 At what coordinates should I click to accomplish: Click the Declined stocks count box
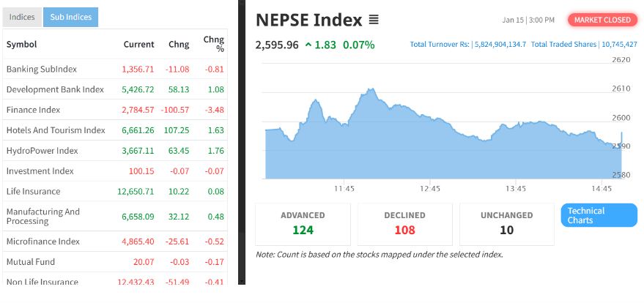click(404, 224)
